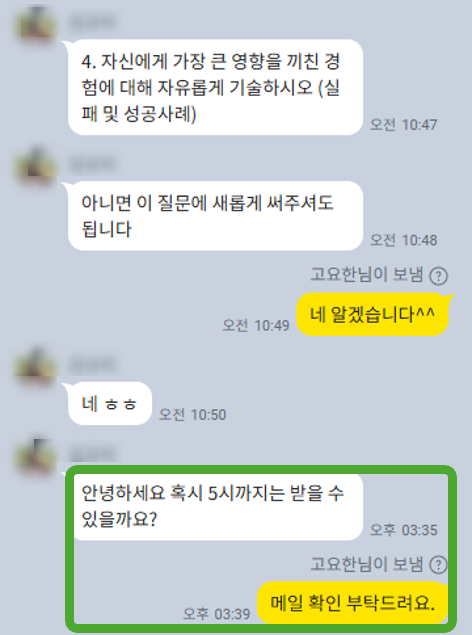Viewport: 472px width, 635px height.
Task: Select the '안녕하세요 혹시 5시까지는 받을 수 있을까요?' bubble
Action: 215,506
